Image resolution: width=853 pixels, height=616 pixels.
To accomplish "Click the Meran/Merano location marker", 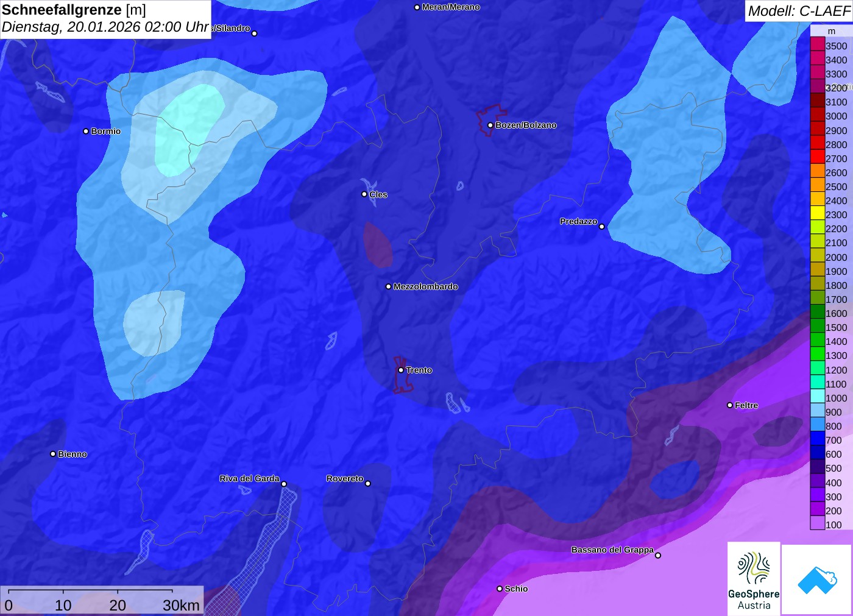I will (x=417, y=7).
